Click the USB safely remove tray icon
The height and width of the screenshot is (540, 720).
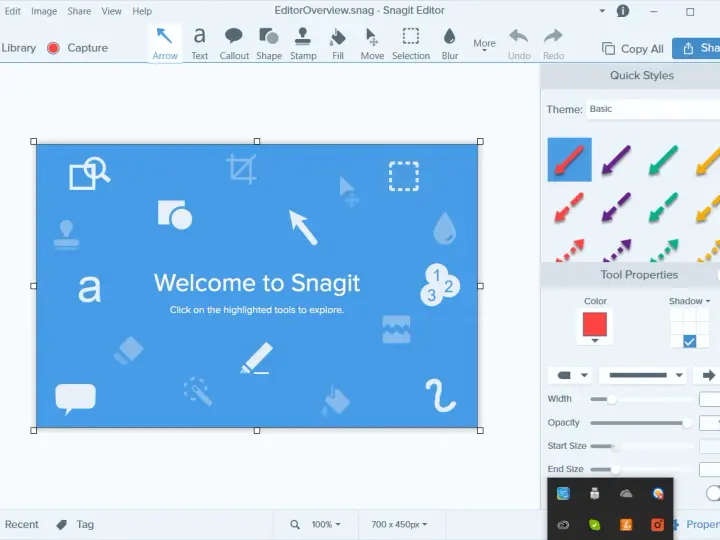595,494
